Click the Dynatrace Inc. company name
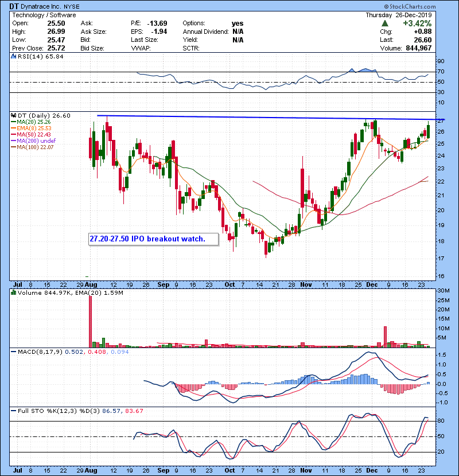Viewport: 459px width, 476px height. pos(40,6)
